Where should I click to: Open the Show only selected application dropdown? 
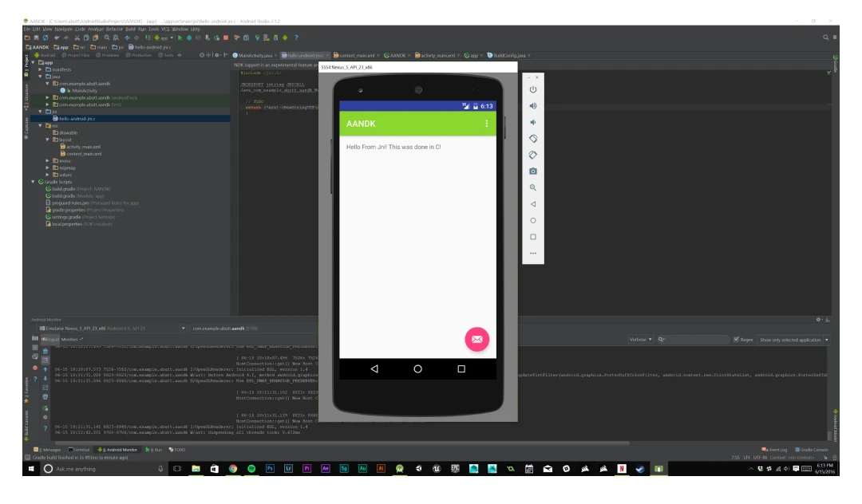point(794,338)
